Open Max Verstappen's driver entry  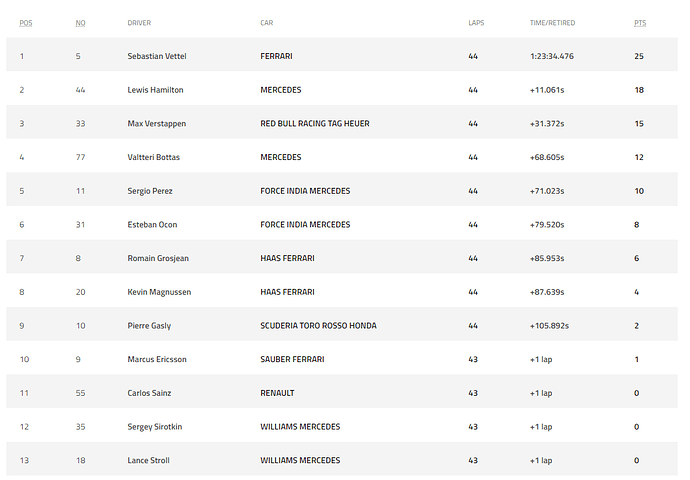click(x=157, y=124)
